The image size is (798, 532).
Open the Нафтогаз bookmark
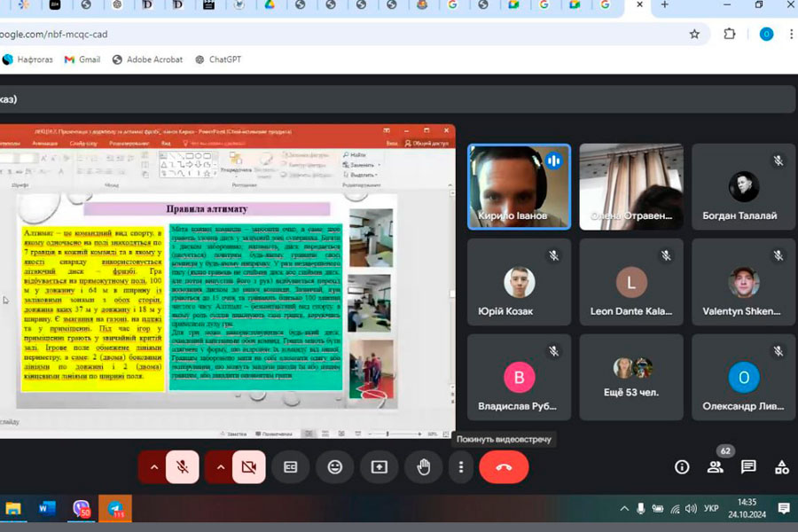27,59
